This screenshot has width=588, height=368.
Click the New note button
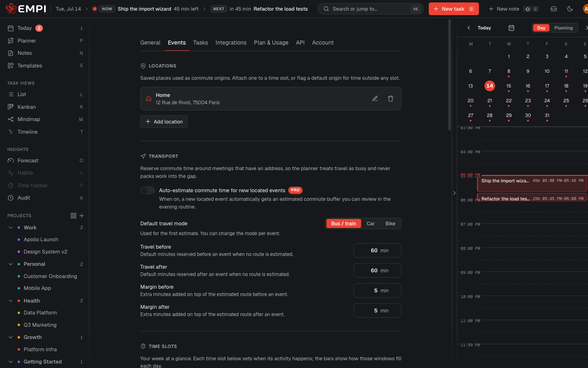tap(513, 9)
